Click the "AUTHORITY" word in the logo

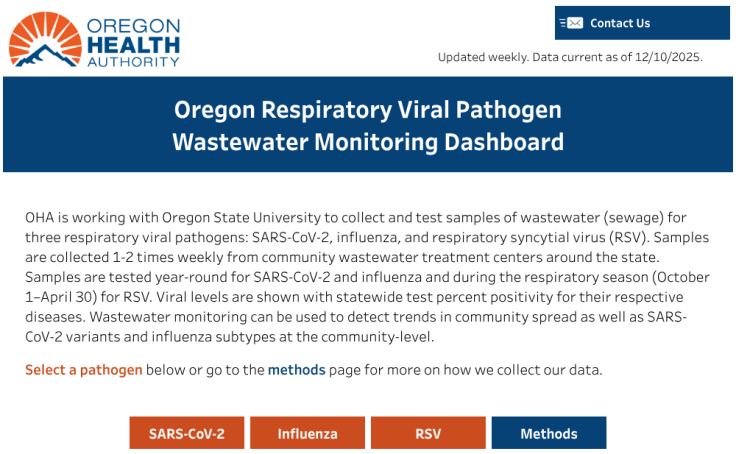point(133,61)
